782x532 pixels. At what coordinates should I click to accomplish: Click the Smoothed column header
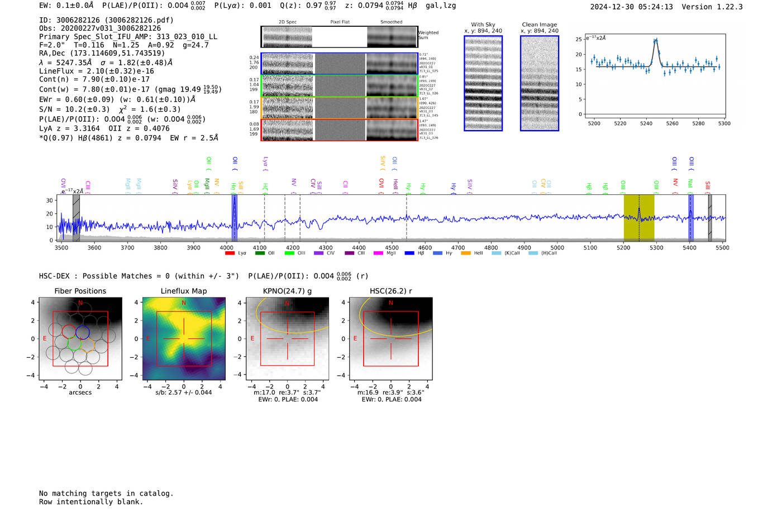click(x=391, y=22)
